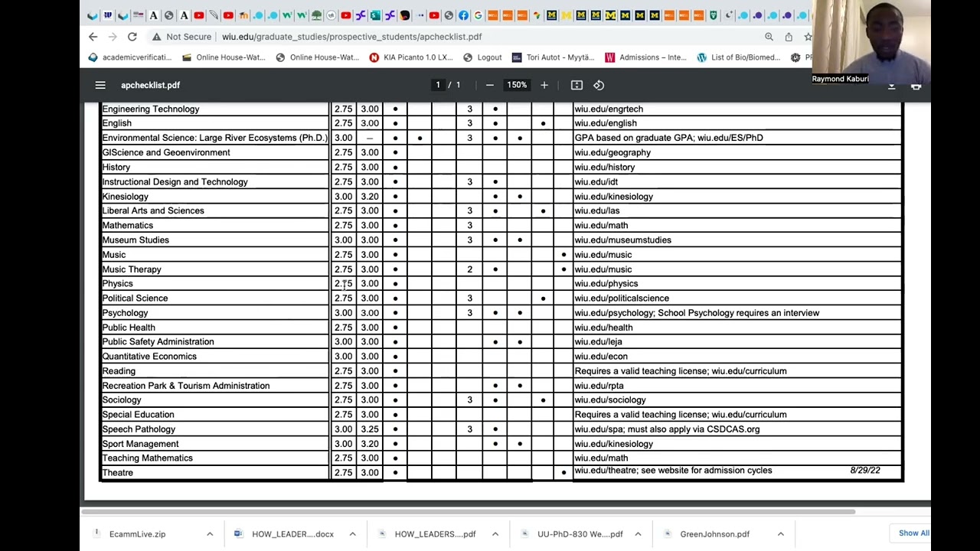The width and height of the screenshot is (980, 551).
Task: Click wiu.edu/geography text
Action: 612,152
